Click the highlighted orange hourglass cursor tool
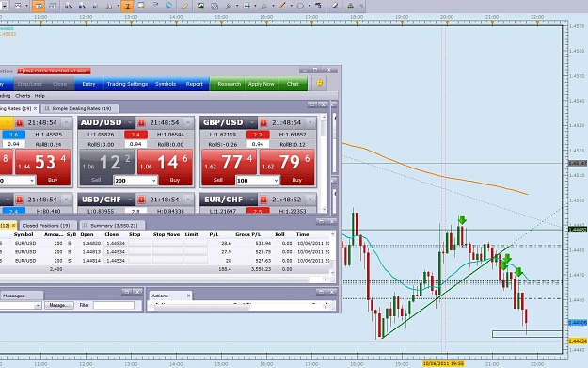This screenshot has height=368, width=588. pyautogui.click(x=127, y=6)
